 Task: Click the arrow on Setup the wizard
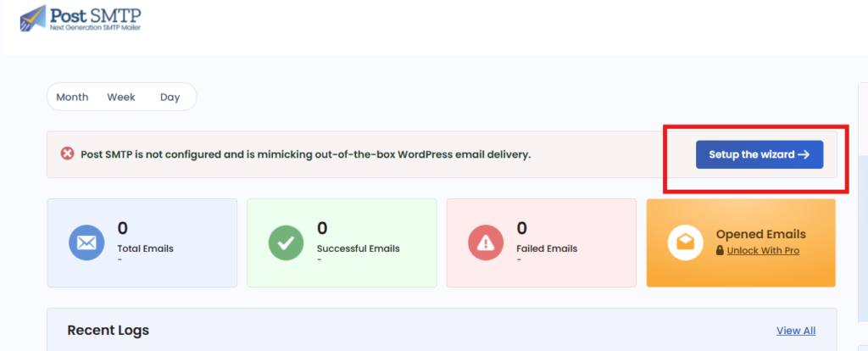(x=804, y=154)
